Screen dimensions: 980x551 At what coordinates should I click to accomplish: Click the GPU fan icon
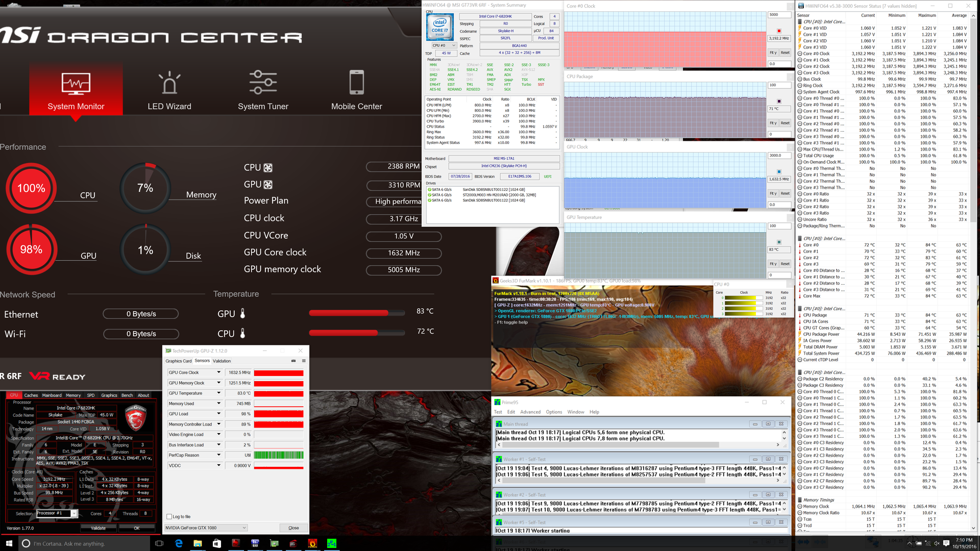click(268, 185)
